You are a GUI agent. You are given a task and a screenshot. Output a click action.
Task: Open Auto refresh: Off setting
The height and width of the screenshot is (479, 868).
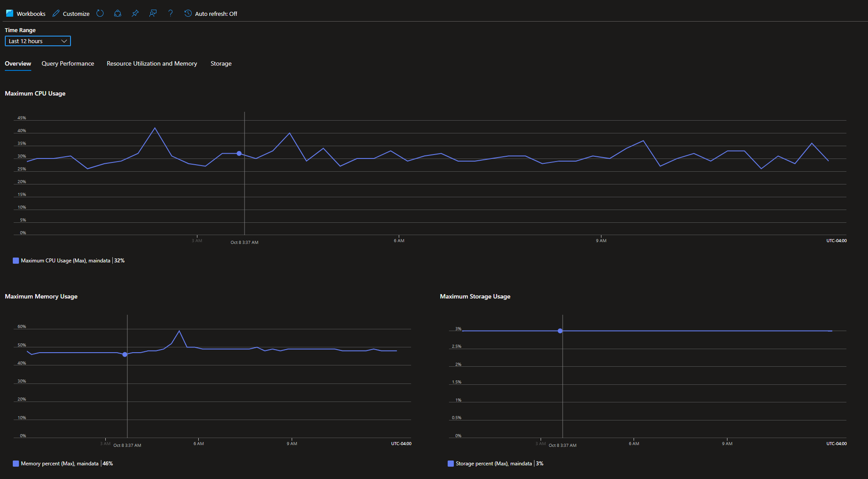[216, 14]
